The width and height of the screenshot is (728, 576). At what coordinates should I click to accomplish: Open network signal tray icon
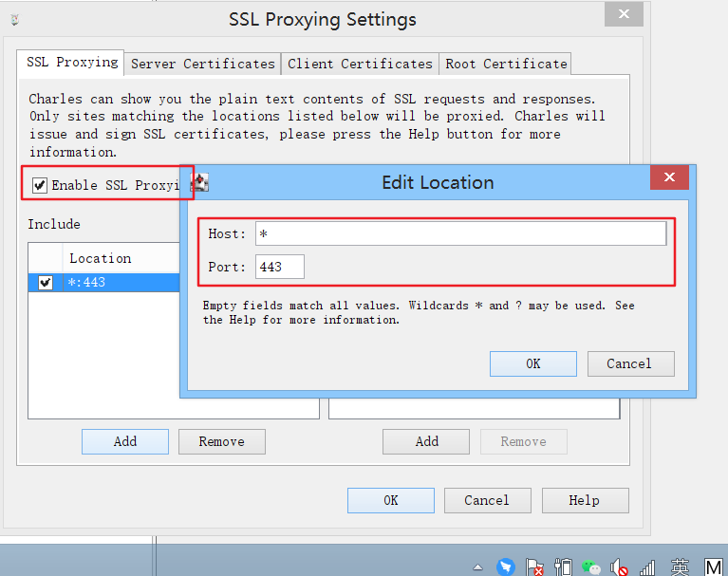(647, 567)
